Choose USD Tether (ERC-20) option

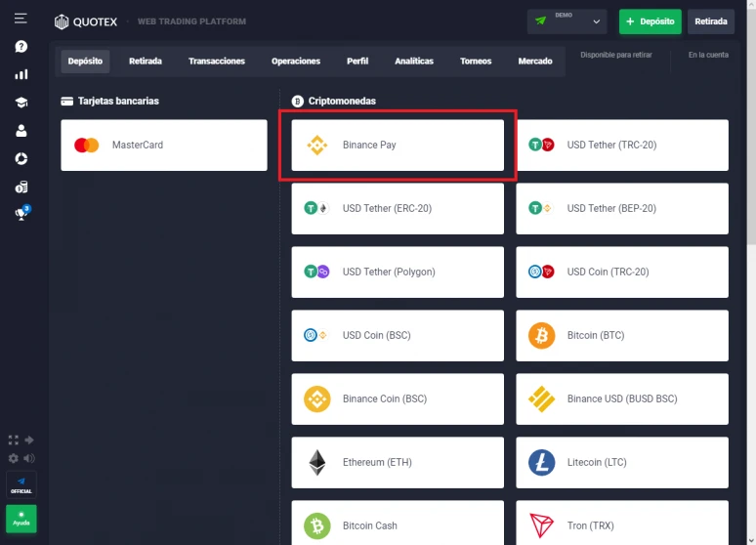coord(398,208)
